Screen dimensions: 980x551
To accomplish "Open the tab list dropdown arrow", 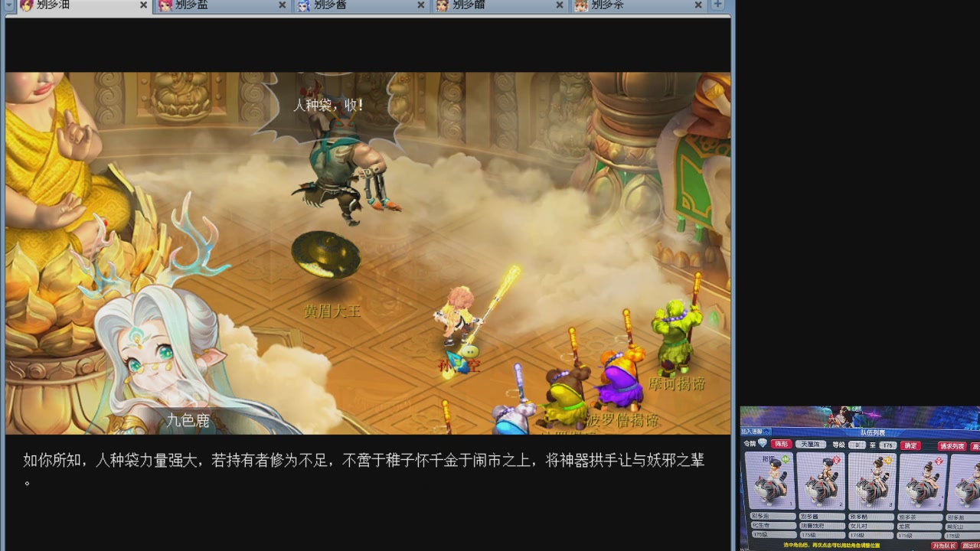I will pyautogui.click(x=8, y=5).
